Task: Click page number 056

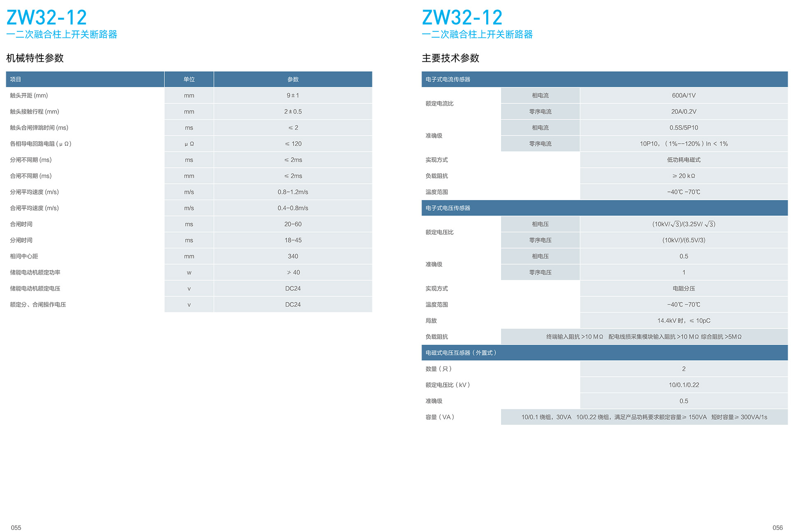Action: coord(777,527)
